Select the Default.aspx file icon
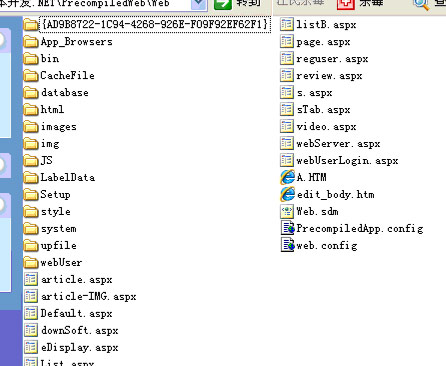 [31, 313]
